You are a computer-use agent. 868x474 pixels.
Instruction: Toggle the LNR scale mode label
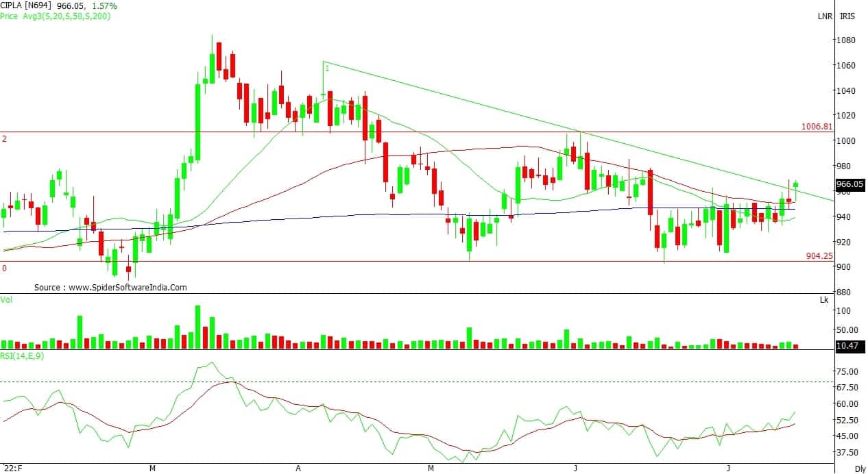point(826,16)
